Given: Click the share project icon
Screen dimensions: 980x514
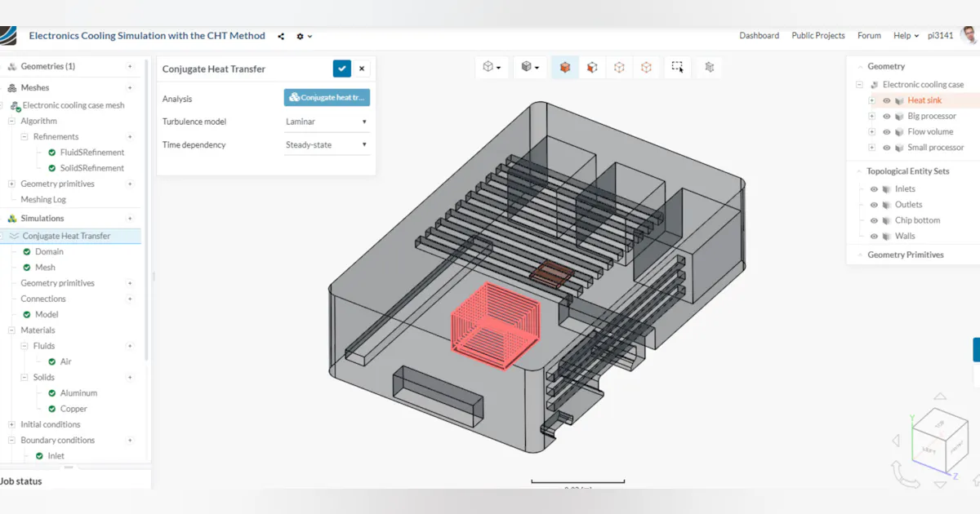Looking at the screenshot, I should click(x=281, y=36).
